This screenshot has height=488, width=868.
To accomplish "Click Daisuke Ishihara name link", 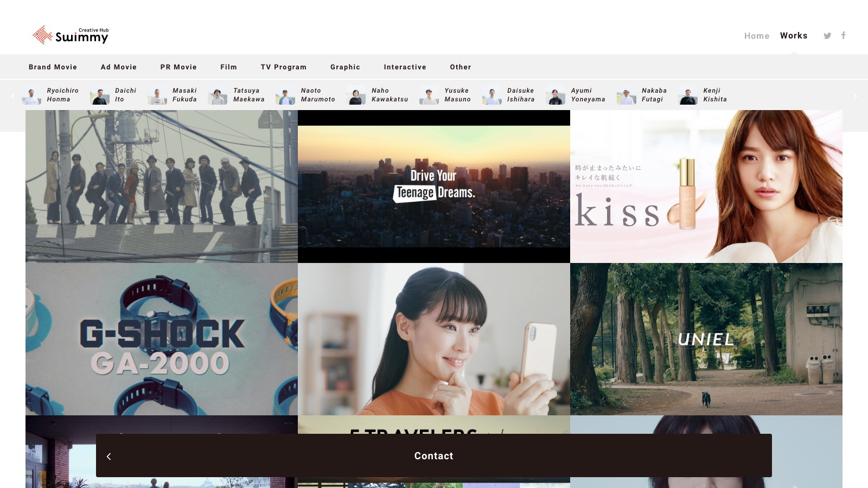I will 521,95.
